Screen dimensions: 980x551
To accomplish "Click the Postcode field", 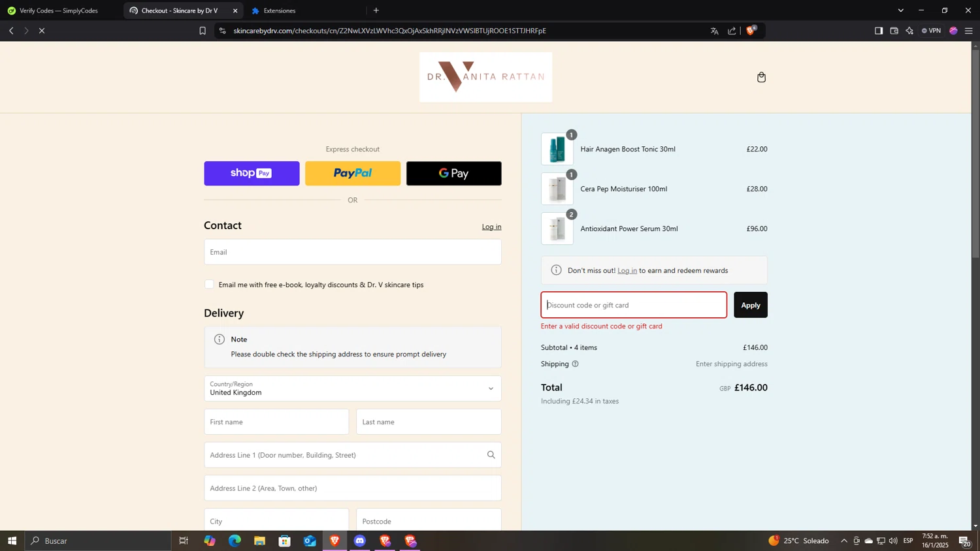I will 429,521.
